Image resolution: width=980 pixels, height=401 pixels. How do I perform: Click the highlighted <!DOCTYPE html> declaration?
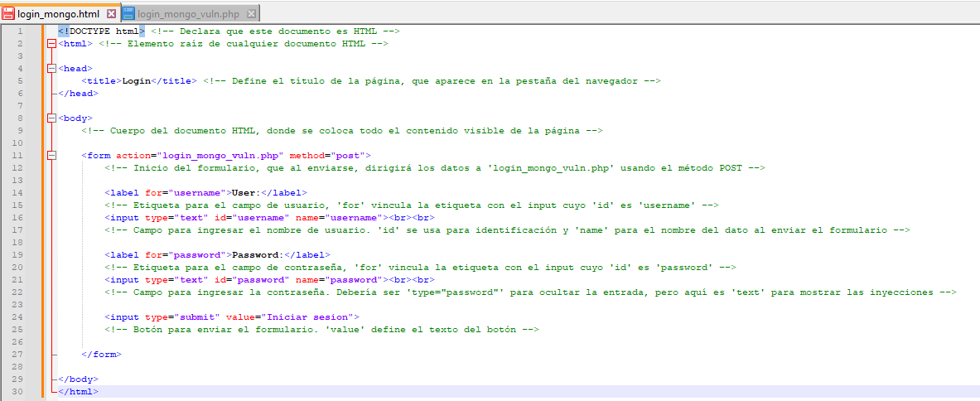(x=101, y=31)
